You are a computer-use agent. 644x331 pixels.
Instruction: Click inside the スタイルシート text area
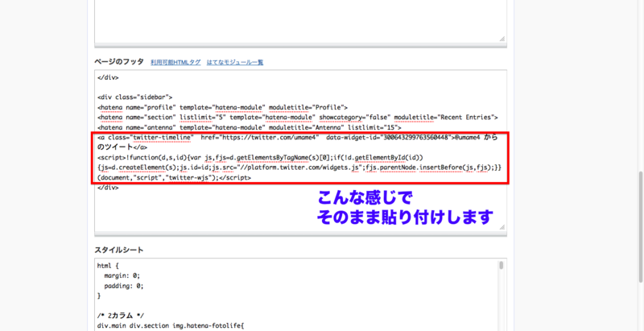[x=300, y=295]
